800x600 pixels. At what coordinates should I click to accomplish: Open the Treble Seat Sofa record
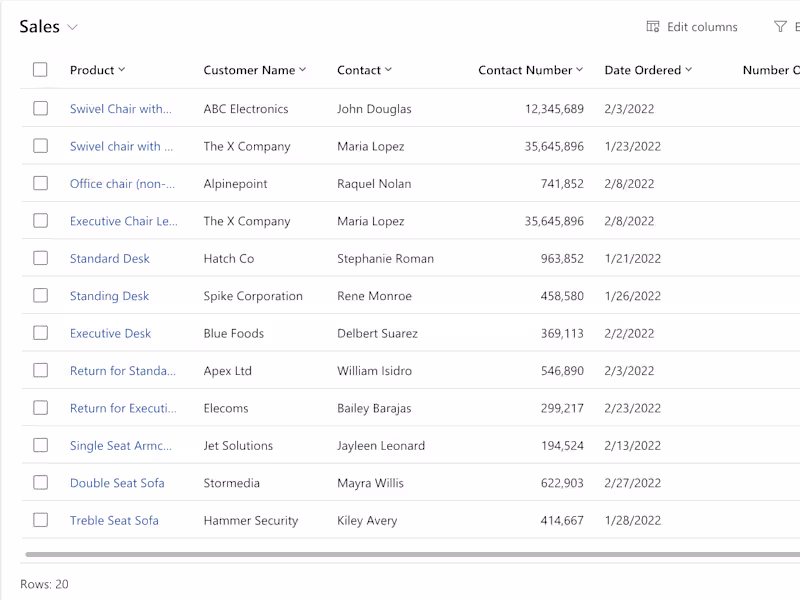pos(114,521)
